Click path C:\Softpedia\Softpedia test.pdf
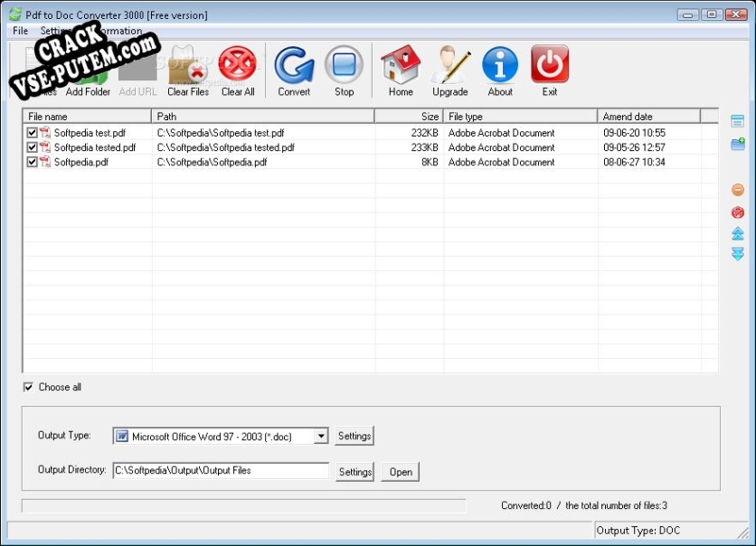Viewport: 756px width, 546px height. point(221,133)
